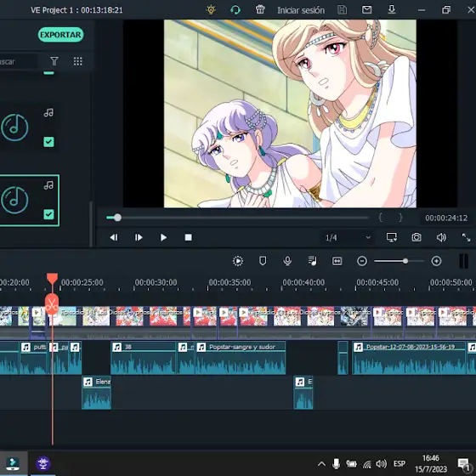476x476 pixels.
Task: Step forward one frame button
Action: click(139, 237)
